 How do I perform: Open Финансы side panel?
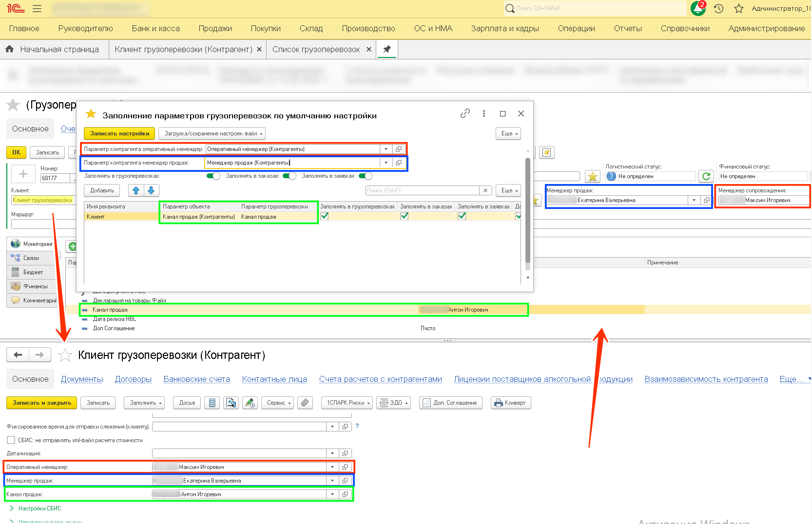tap(32, 286)
